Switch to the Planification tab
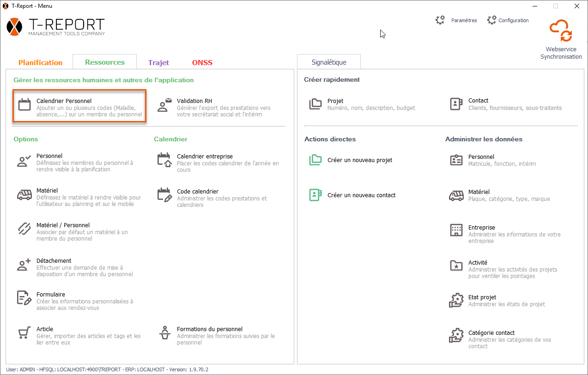Image resolution: width=588 pixels, height=375 pixels. tap(40, 62)
